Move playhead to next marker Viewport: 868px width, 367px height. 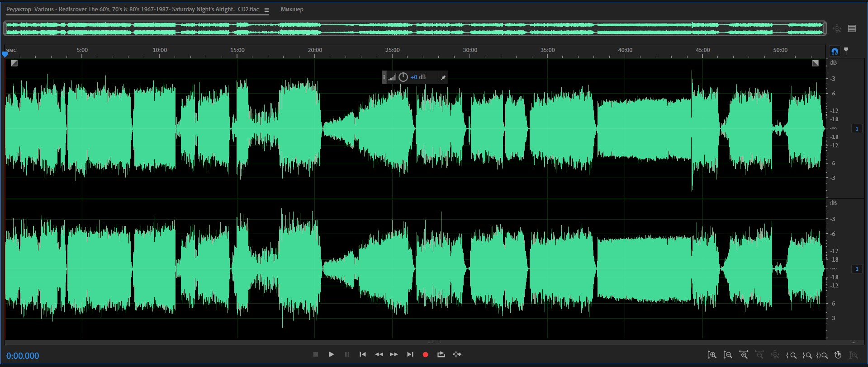pos(410,355)
